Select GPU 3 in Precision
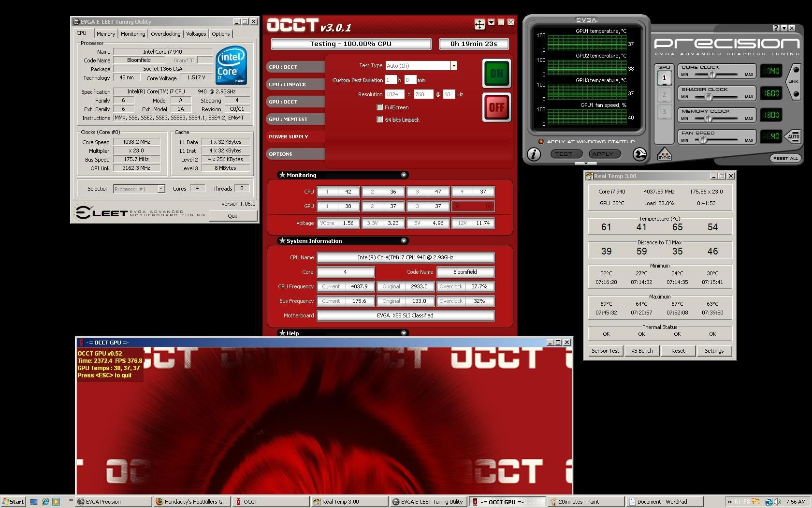The width and height of the screenshot is (812, 508). point(664,112)
